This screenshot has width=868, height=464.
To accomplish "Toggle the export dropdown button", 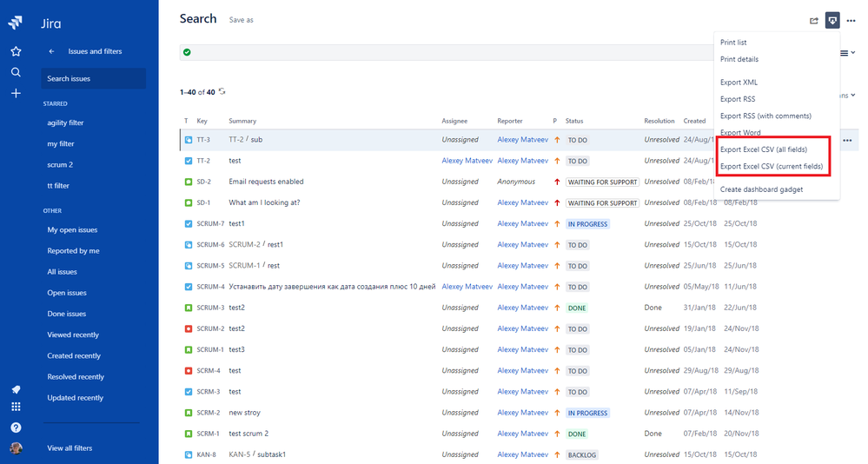I will [x=832, y=20].
